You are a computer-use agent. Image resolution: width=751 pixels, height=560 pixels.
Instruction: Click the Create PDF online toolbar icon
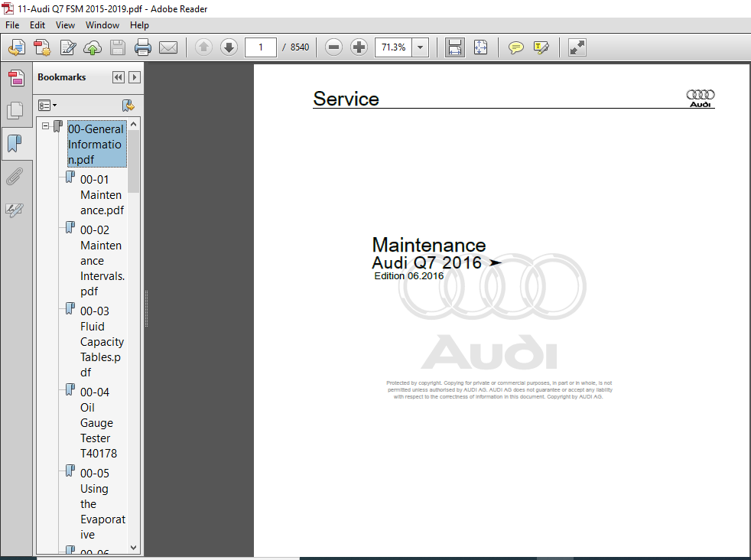pos(17,47)
